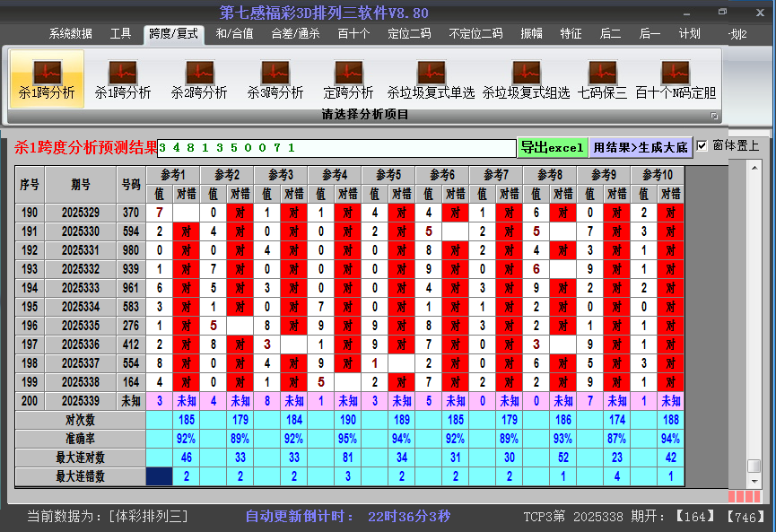Switch to the 合差/通杀 tab
This screenshot has height=532, width=776.
pos(295,34)
